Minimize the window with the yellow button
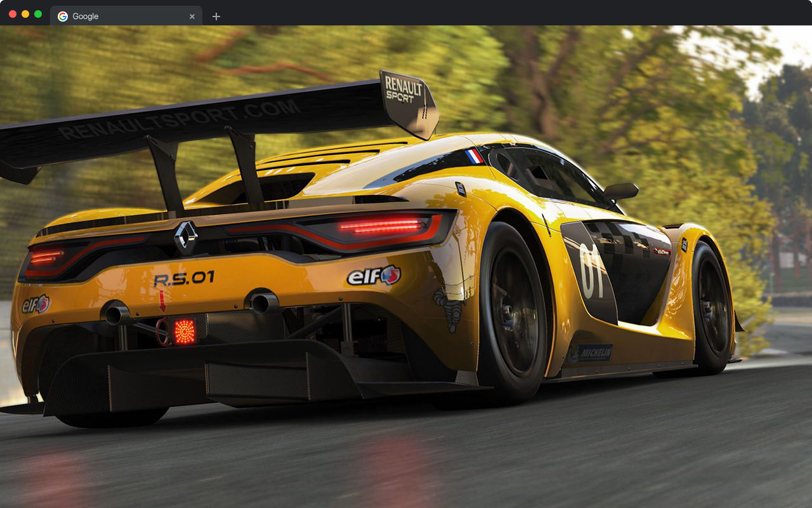Viewport: 812px width, 508px height. [25, 14]
